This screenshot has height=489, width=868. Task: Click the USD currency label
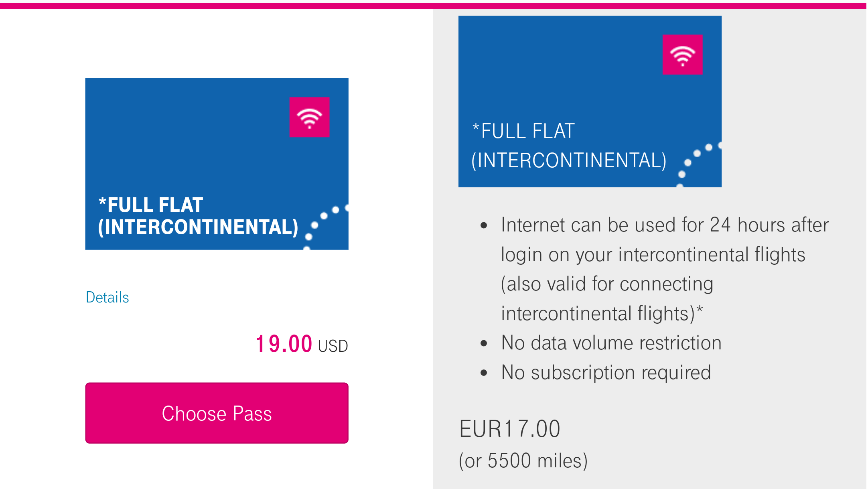click(x=333, y=346)
